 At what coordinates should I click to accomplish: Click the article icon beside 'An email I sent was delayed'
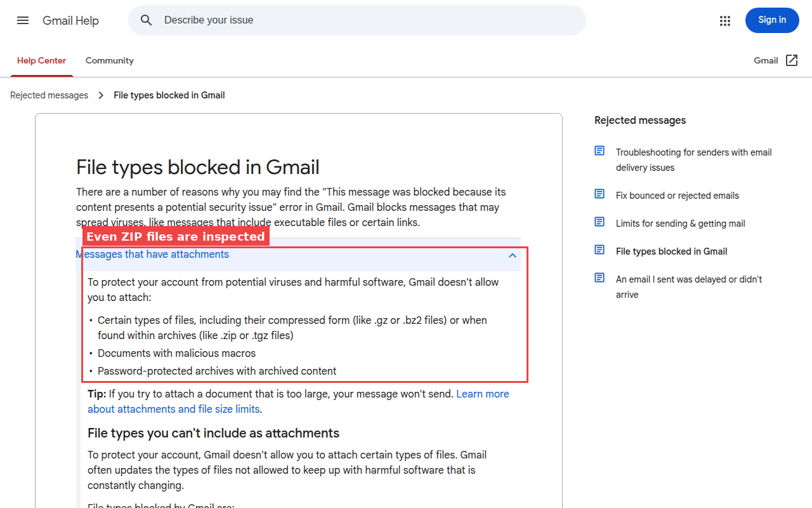click(599, 277)
